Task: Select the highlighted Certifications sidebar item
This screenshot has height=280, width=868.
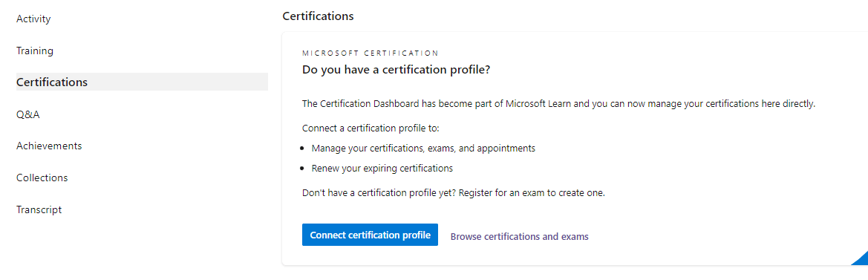Action: pyautogui.click(x=143, y=82)
